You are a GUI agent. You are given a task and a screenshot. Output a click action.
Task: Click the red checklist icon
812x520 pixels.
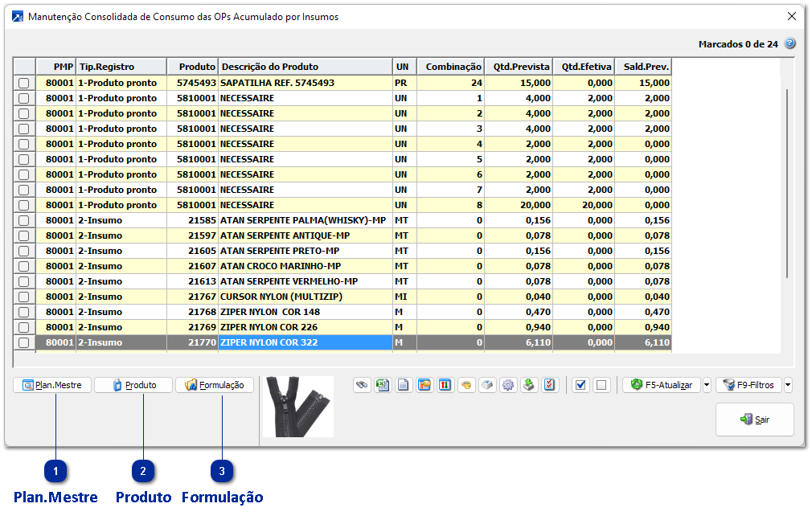550,385
